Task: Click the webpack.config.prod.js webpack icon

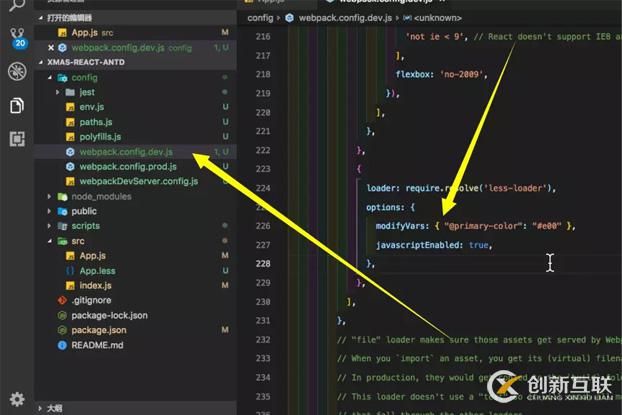Action: [70, 167]
